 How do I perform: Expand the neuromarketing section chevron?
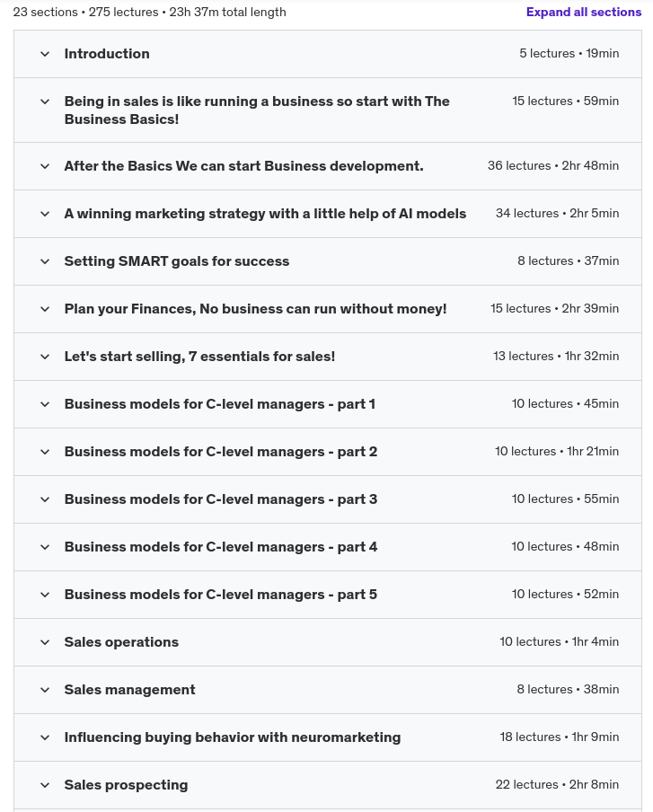point(45,737)
